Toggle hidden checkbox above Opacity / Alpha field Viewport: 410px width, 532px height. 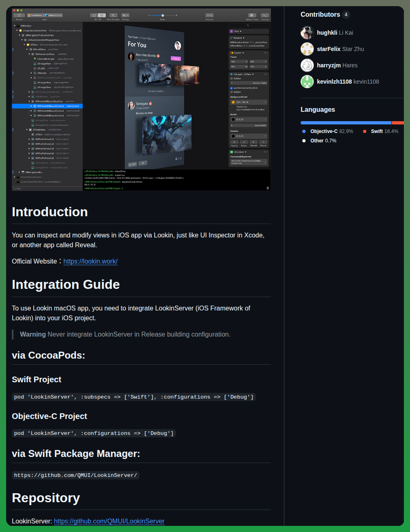(x=232, y=78)
